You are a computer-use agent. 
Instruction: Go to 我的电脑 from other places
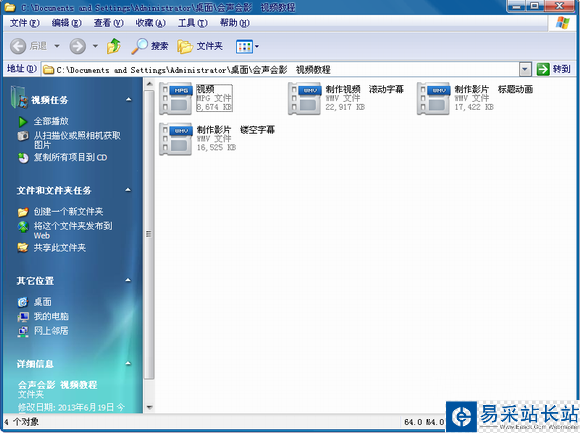click(x=51, y=317)
